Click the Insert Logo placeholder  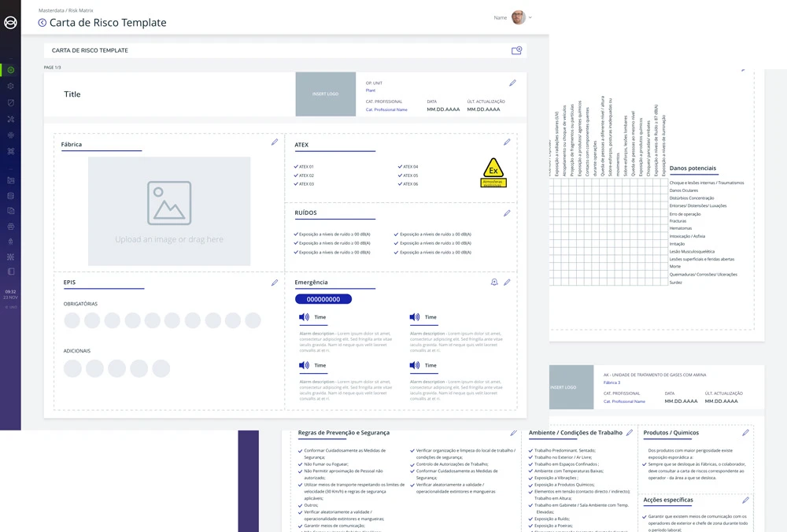(325, 94)
